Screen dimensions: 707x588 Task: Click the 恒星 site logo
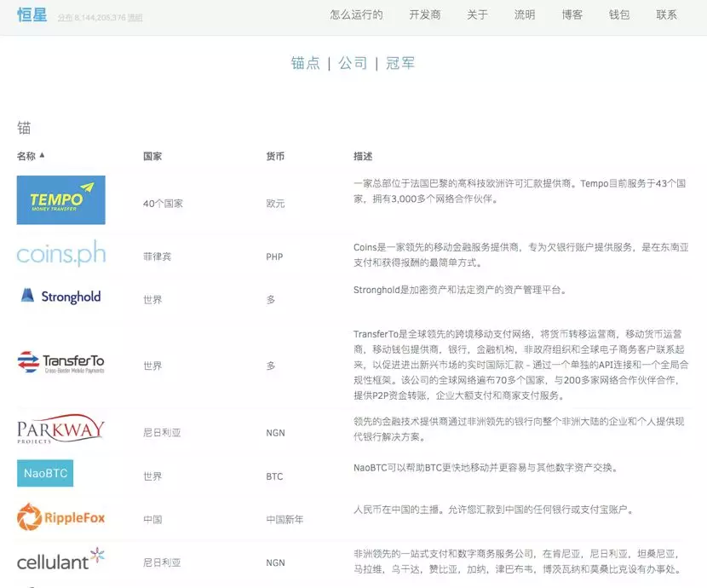tap(32, 14)
